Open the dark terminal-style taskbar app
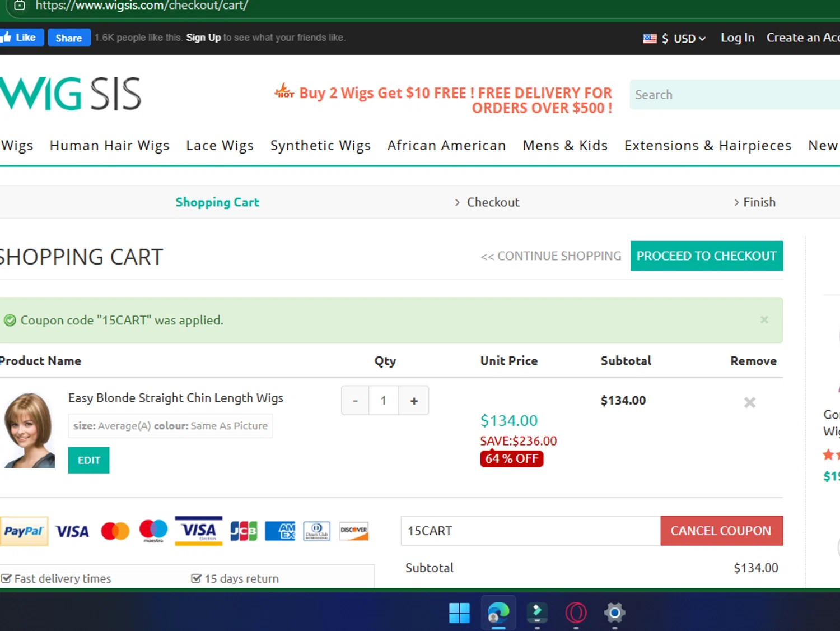 (x=537, y=613)
